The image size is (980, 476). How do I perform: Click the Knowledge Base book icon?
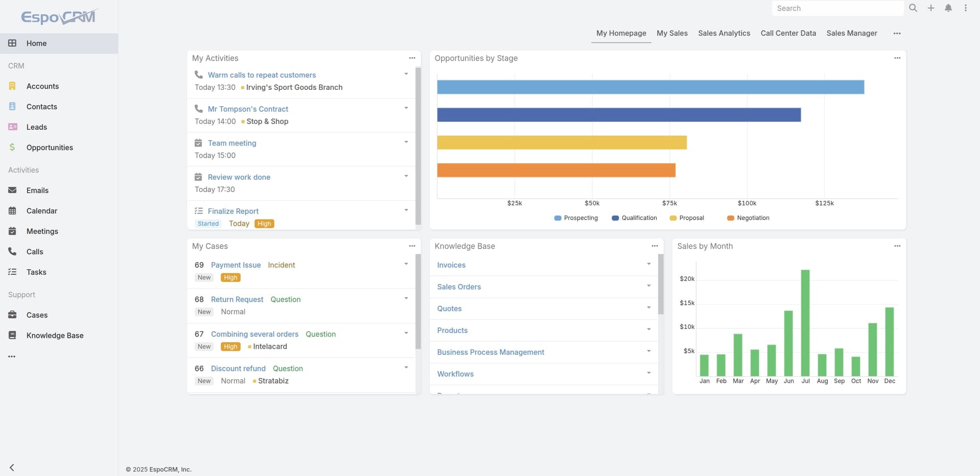coord(12,336)
